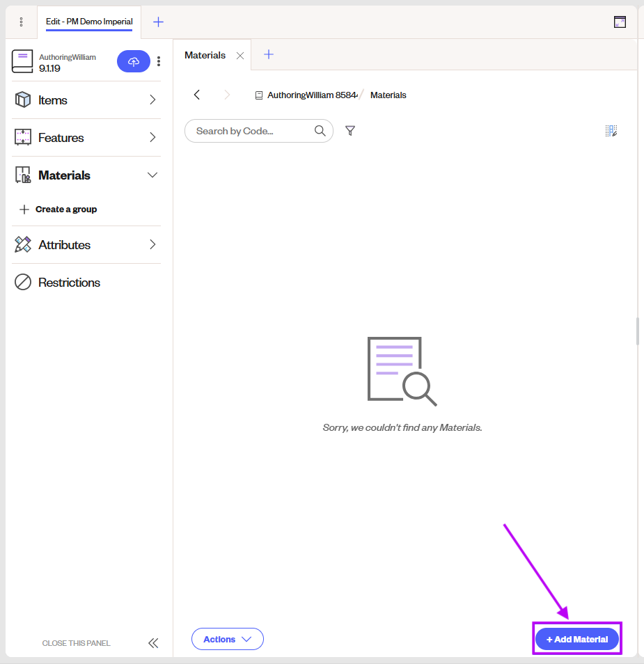This screenshot has width=644, height=664.
Task: Click the Attributes pencil-ruler icon
Action: [x=23, y=244]
